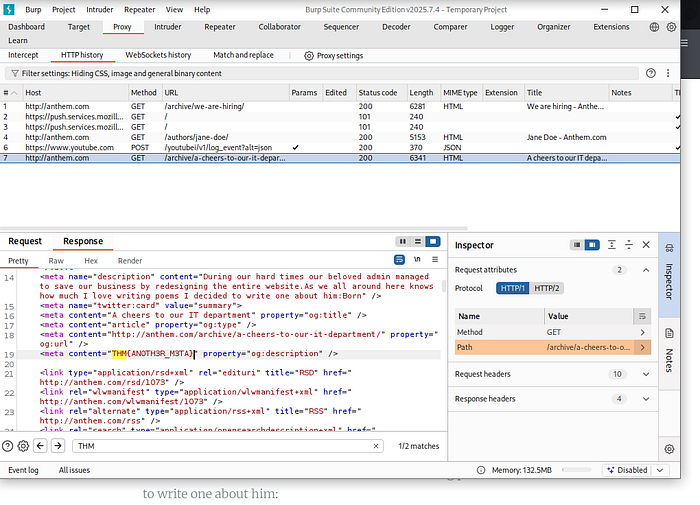This screenshot has height=505, width=700.
Task: Open Inspector settings gear at bottom right
Action: pyautogui.click(x=669, y=449)
